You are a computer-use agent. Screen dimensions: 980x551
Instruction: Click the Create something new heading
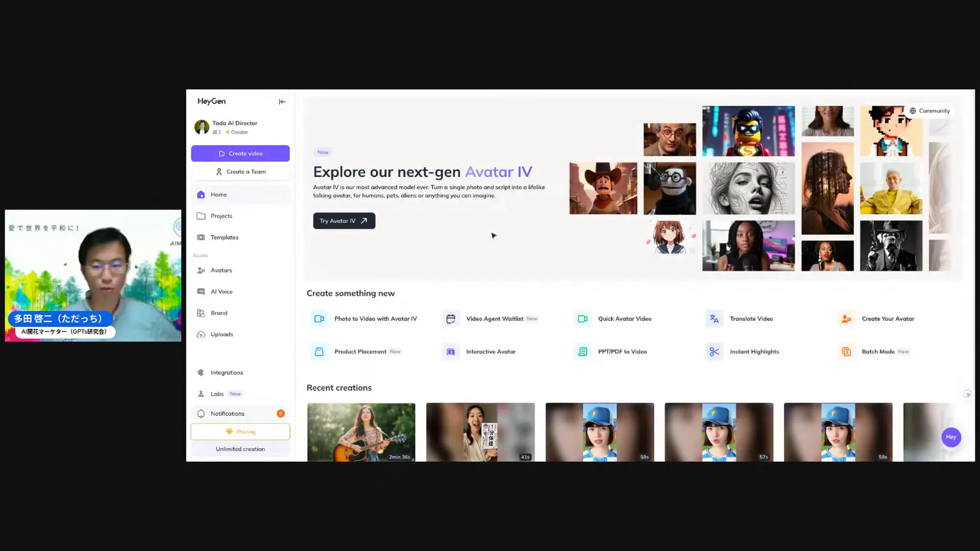pos(351,293)
